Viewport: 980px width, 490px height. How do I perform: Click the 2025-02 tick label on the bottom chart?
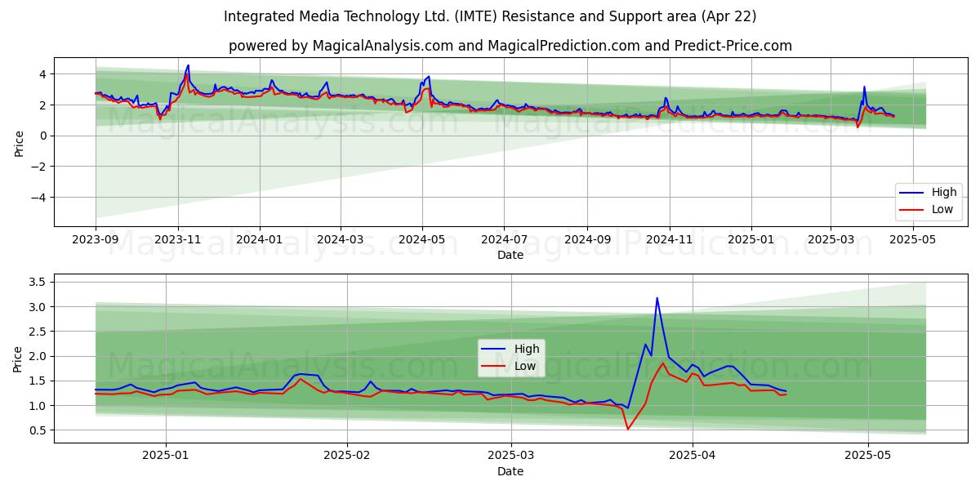(347, 457)
